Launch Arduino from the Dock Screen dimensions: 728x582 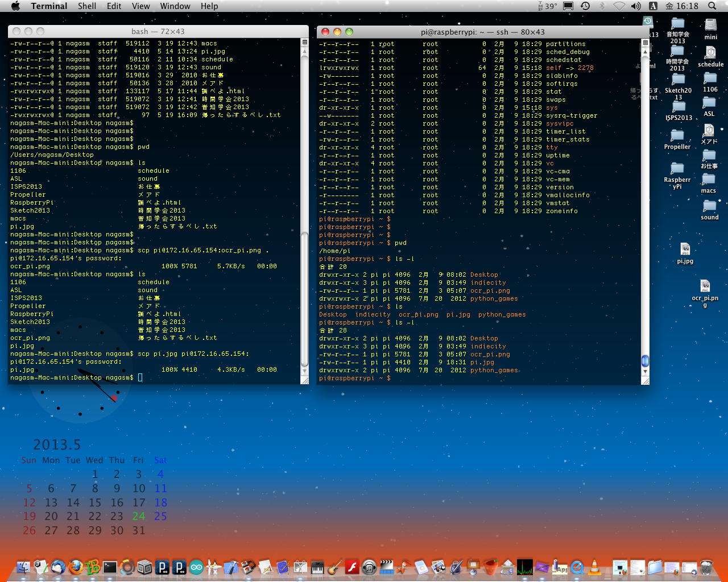point(196,567)
